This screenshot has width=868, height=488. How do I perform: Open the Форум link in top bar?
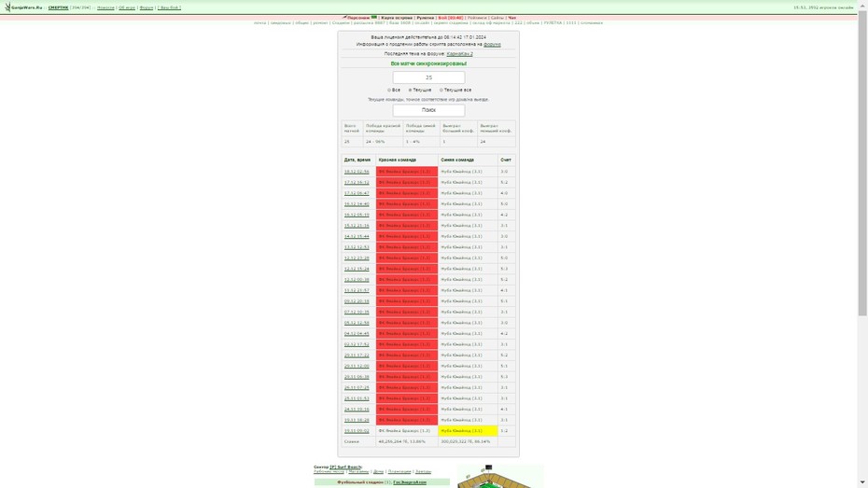pos(147,7)
